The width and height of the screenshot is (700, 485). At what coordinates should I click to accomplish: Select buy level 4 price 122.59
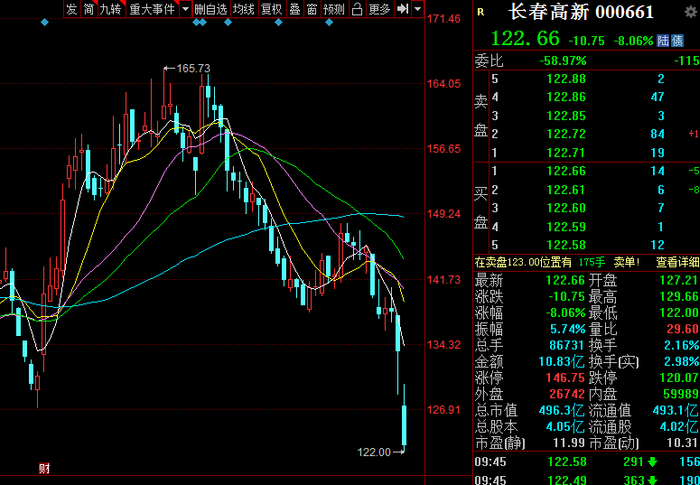click(566, 227)
